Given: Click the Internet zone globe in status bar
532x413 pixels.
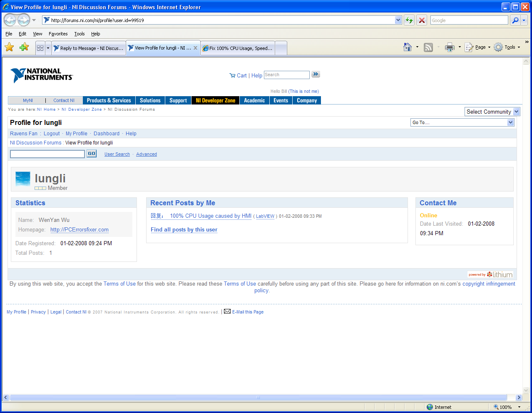Looking at the screenshot, I should point(430,407).
